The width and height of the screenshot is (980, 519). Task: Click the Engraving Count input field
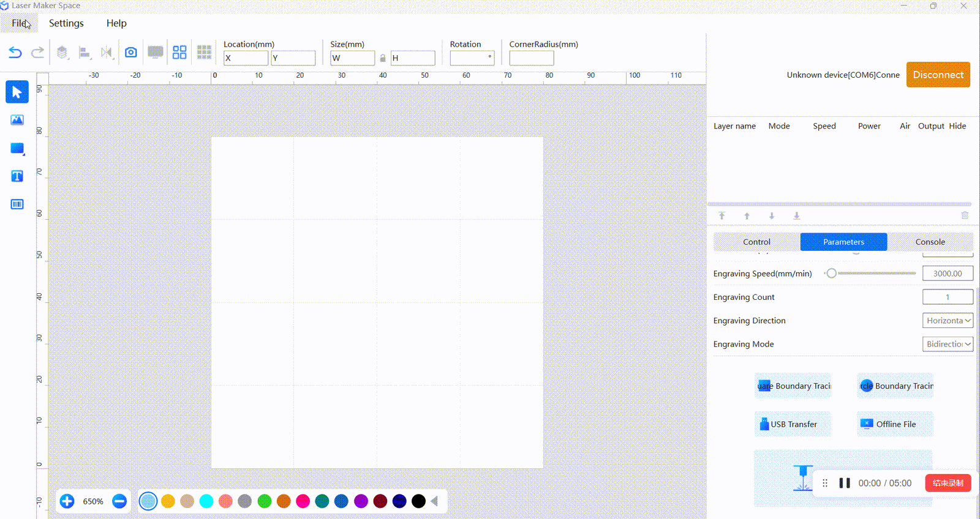click(948, 297)
